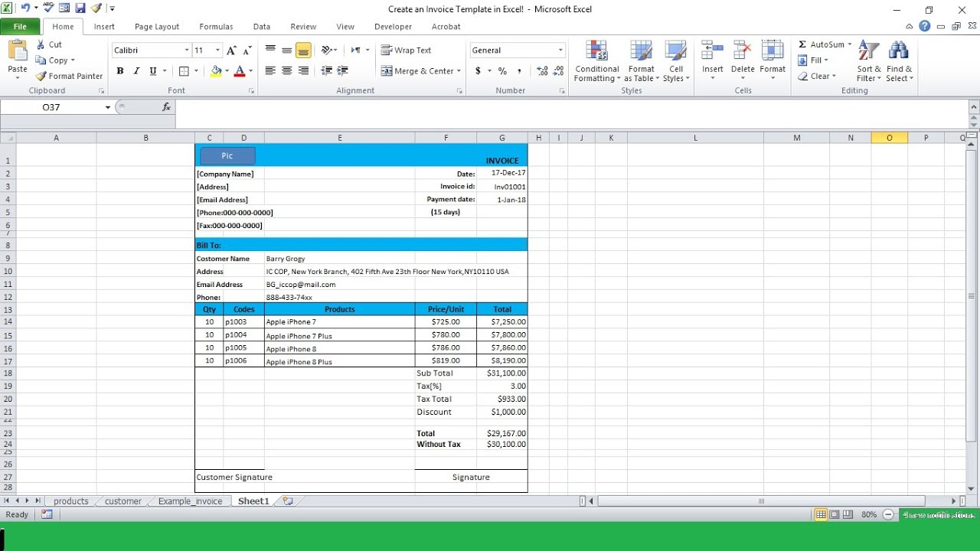Click the Undo icon in Quick Access
Viewport: 980px width, 551px height.
point(25,8)
